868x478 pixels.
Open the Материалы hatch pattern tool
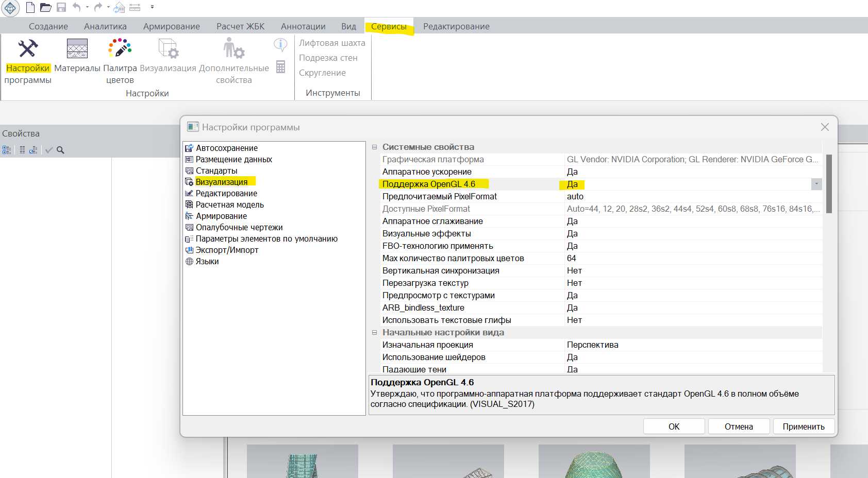coord(77,49)
